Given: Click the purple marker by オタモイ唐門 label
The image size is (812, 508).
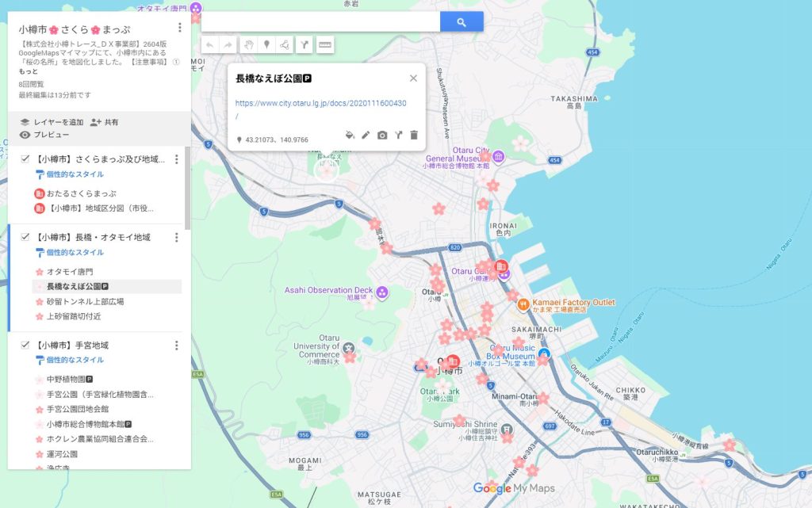Looking at the screenshot, I should [196, 8].
